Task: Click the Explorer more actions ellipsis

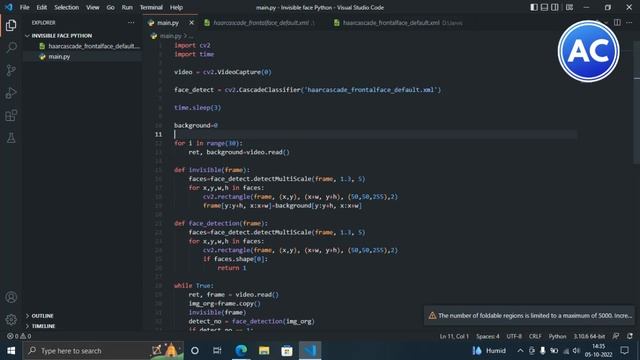Action: [x=131, y=23]
